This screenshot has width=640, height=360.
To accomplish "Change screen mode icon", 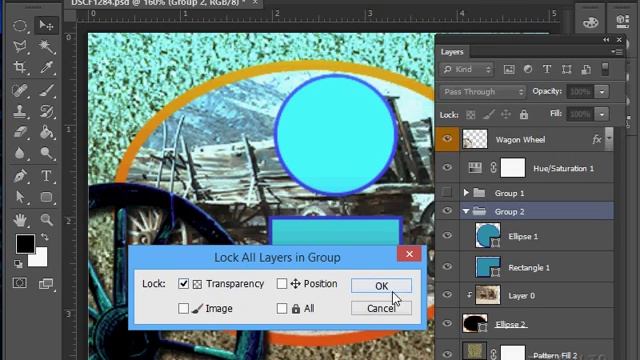I will pos(46,283).
